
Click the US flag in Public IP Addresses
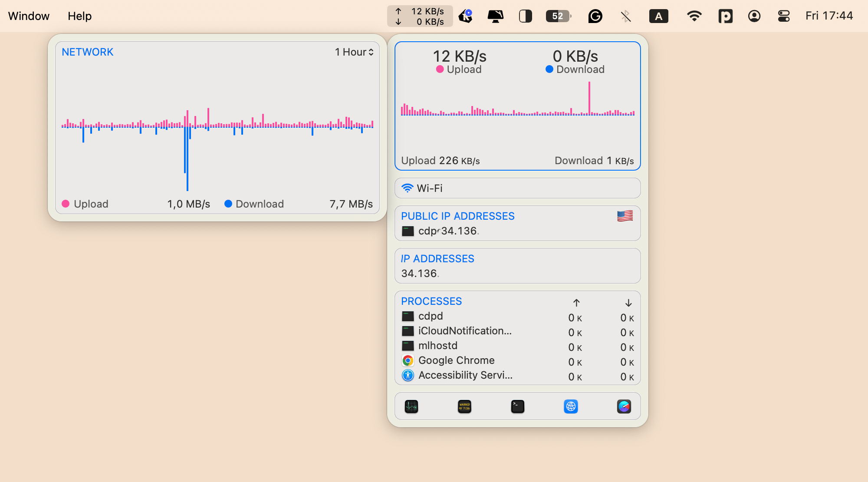(x=625, y=216)
